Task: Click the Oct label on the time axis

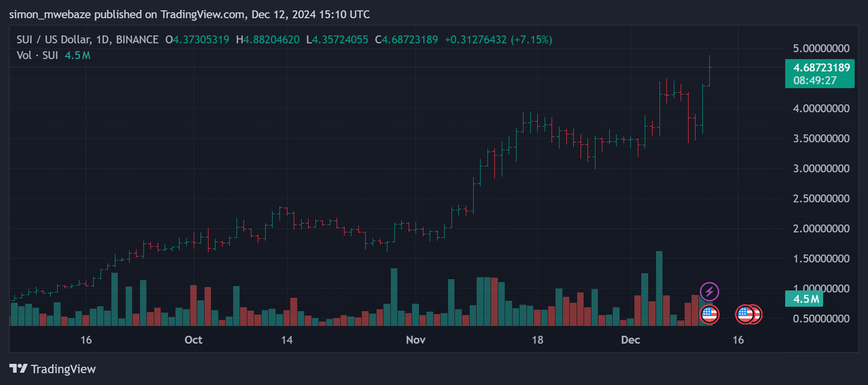Action: (x=193, y=340)
